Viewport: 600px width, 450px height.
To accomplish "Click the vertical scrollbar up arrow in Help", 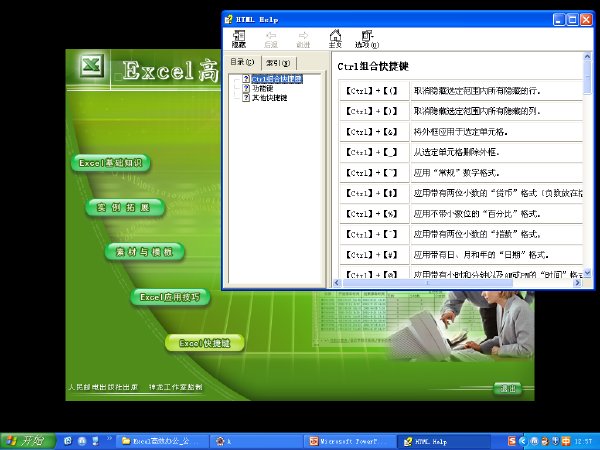I will pos(587,57).
